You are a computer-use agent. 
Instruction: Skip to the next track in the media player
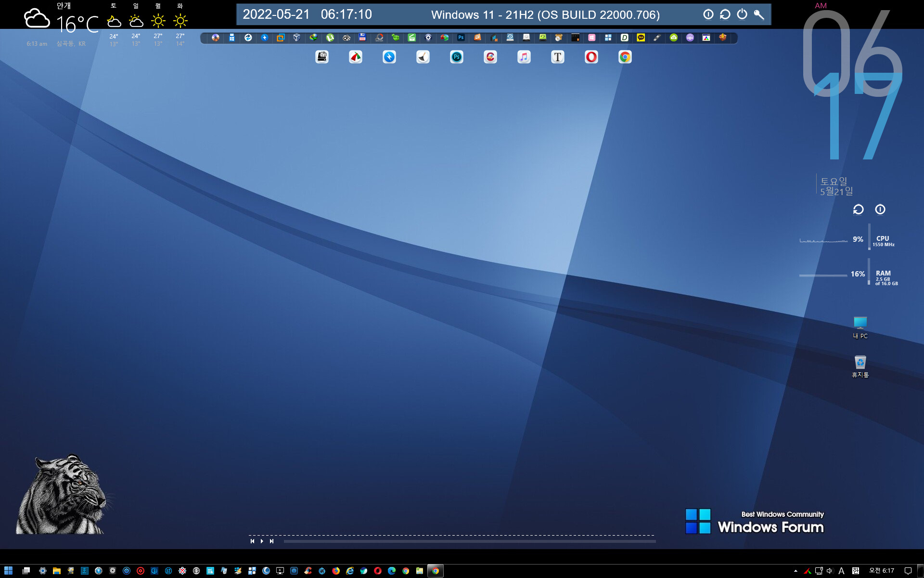[x=271, y=541]
